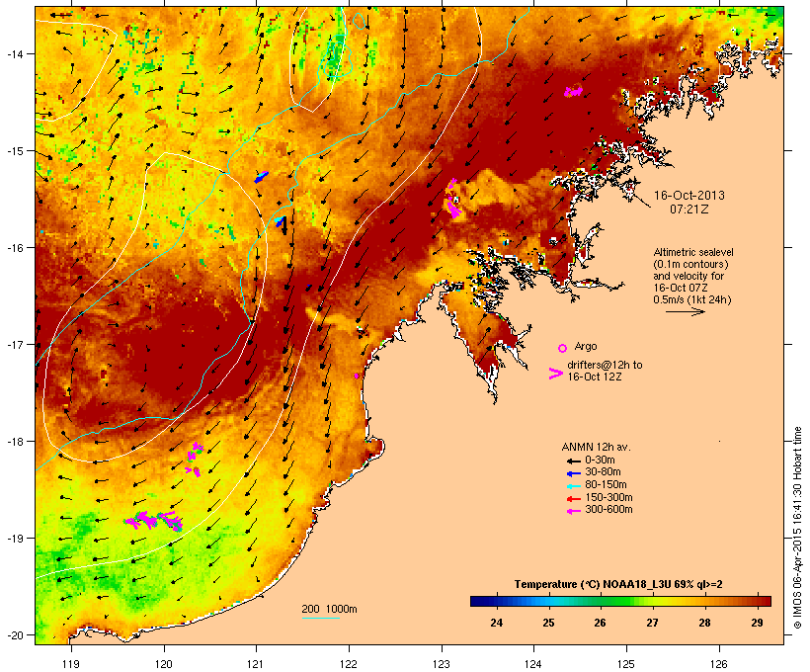Click the '80-150m' depth label
The width and height of the screenshot is (810, 672).
[606, 485]
